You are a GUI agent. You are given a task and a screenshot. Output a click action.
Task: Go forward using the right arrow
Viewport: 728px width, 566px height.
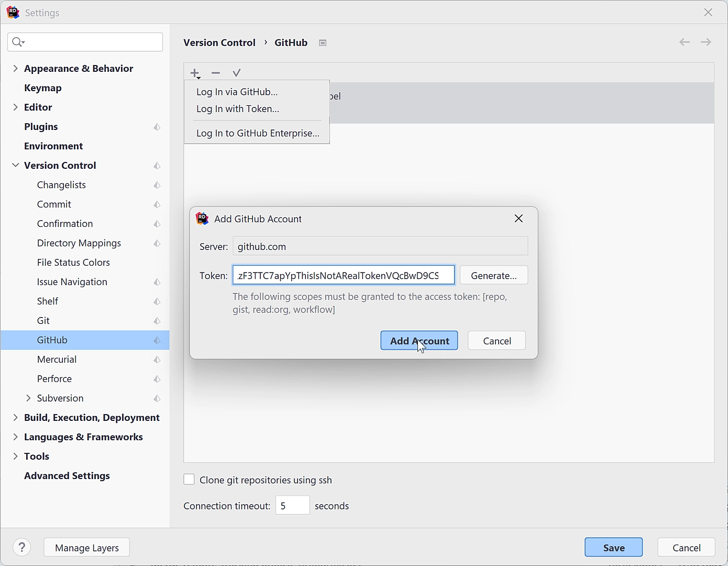click(x=706, y=42)
